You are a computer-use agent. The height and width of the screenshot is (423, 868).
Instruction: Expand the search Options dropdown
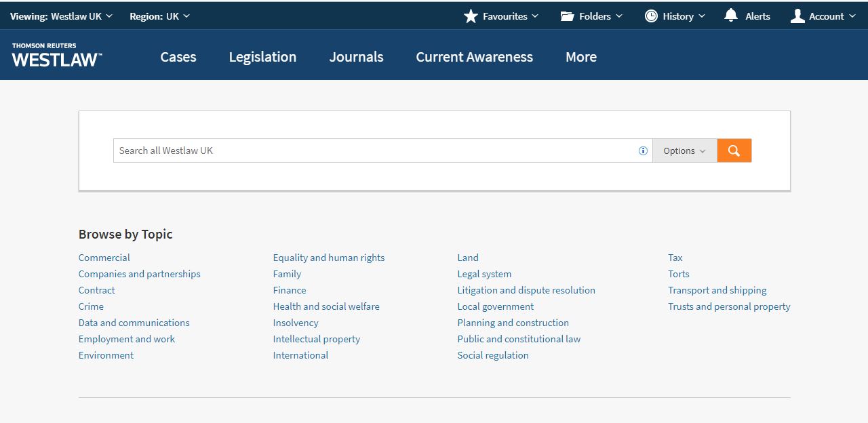coord(684,150)
